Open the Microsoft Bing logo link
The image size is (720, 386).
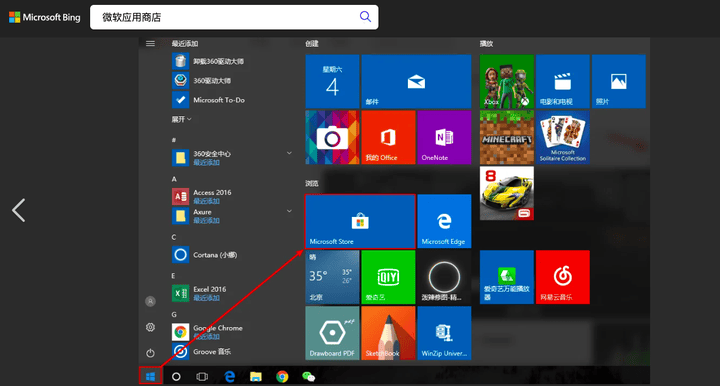tap(45, 17)
